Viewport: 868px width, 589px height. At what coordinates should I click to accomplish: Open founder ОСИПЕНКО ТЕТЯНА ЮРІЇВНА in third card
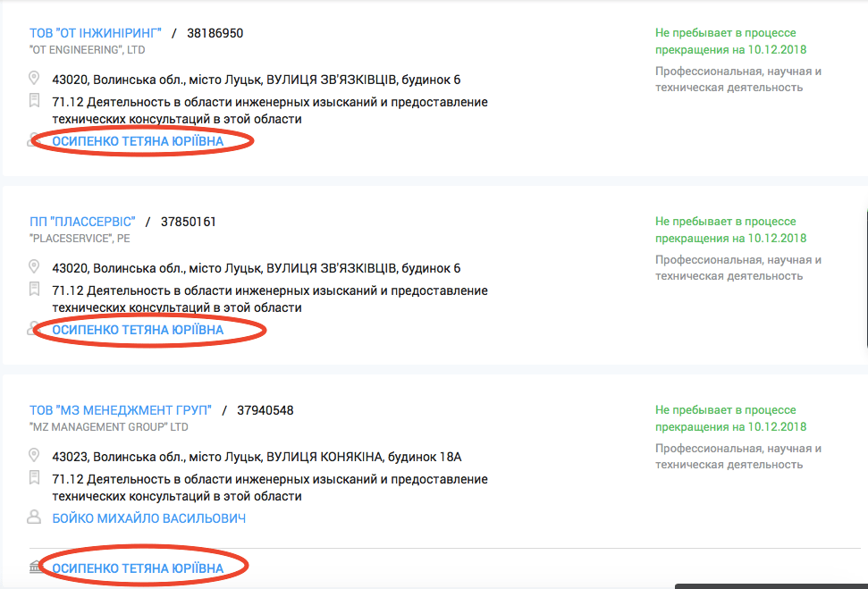138,568
